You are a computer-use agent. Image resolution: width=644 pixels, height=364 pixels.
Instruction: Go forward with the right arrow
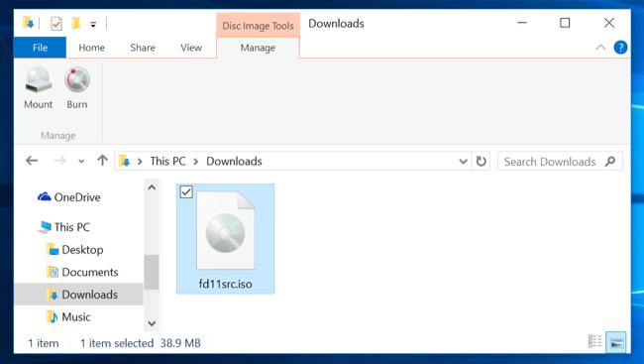(x=60, y=161)
